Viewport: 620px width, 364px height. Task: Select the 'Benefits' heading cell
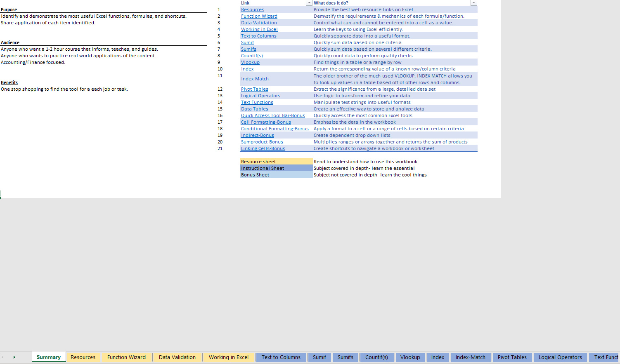(9, 82)
